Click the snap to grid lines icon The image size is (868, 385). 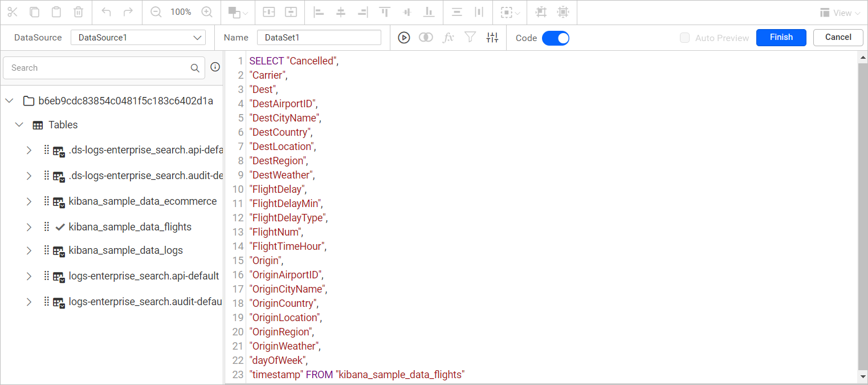pos(541,12)
